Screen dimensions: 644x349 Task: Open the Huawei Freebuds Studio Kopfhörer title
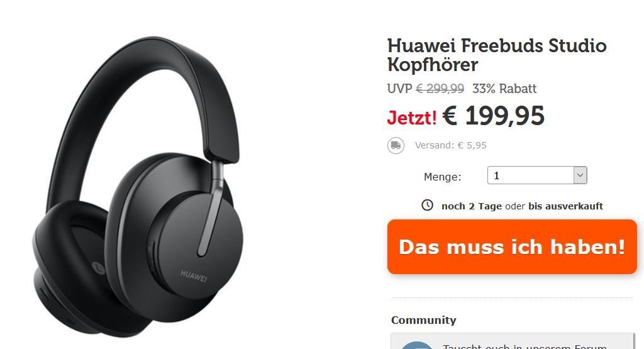click(x=497, y=55)
